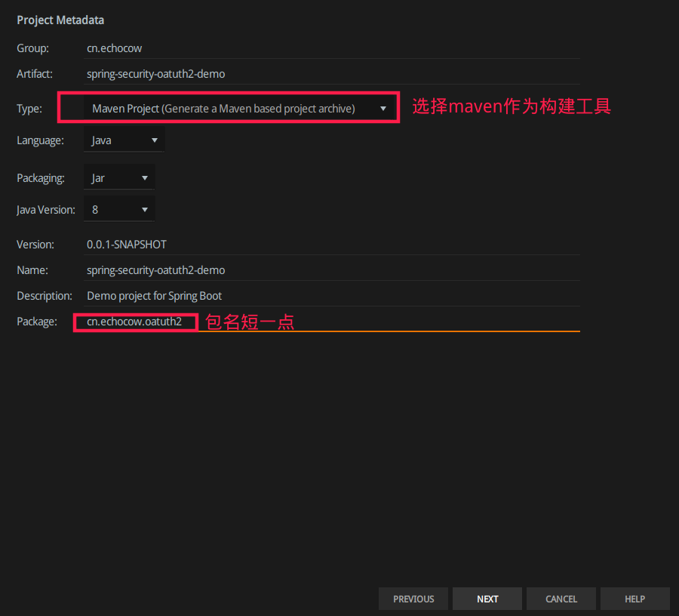Click the PREVIOUS button

pyautogui.click(x=413, y=598)
